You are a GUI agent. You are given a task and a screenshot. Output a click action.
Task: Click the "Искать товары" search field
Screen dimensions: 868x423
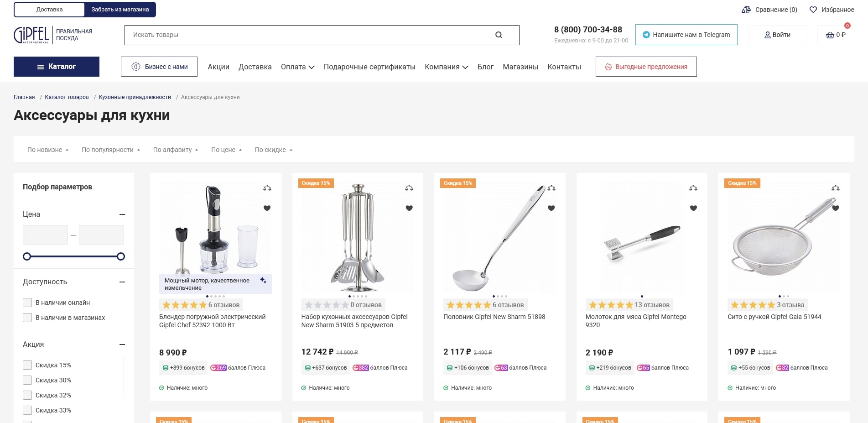(x=310, y=35)
